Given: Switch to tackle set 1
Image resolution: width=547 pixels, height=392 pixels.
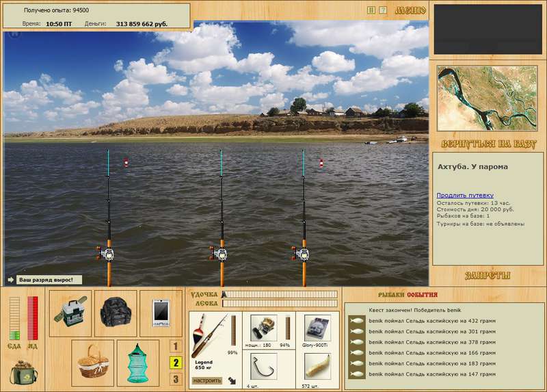Looking at the screenshot, I should pyautogui.click(x=176, y=346).
